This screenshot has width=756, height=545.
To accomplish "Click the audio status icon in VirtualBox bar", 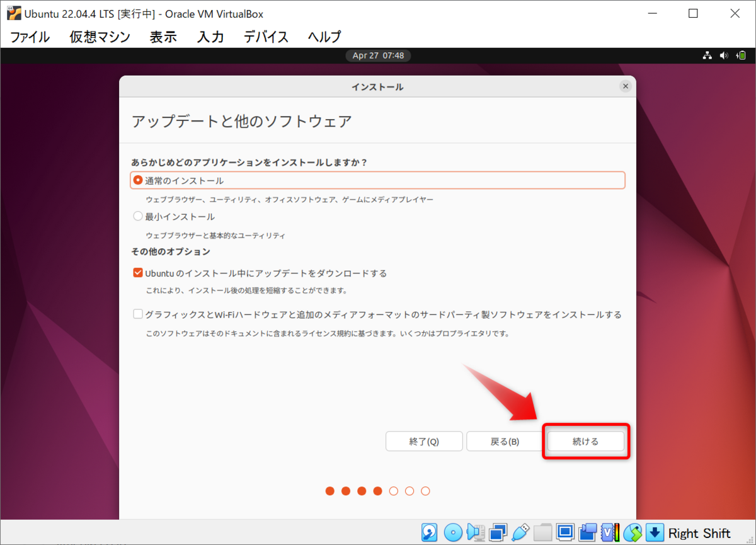I will [x=476, y=532].
